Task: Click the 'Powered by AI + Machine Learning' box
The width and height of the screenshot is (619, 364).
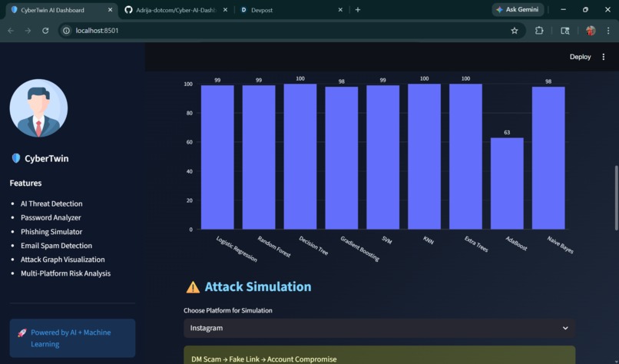Action: (72, 338)
